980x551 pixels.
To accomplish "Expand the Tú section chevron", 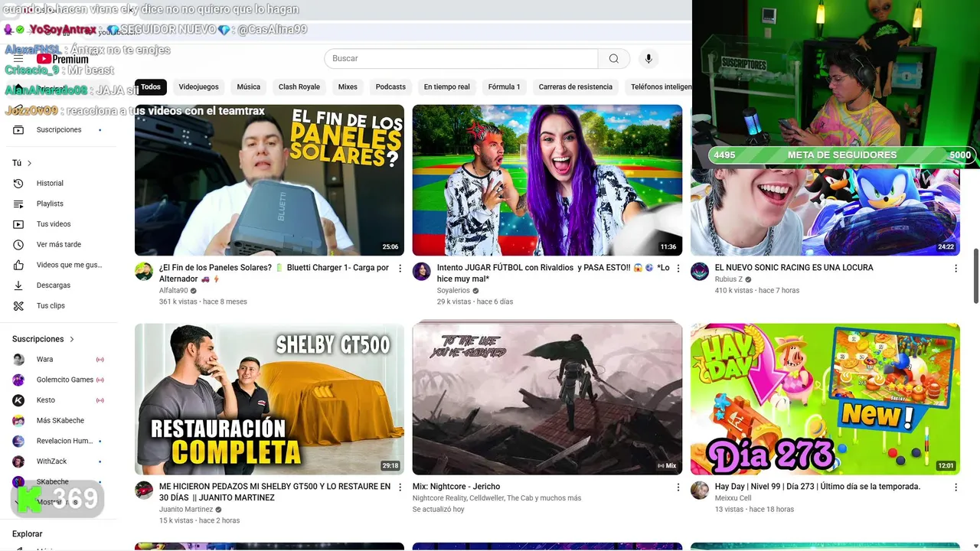I will coord(30,163).
